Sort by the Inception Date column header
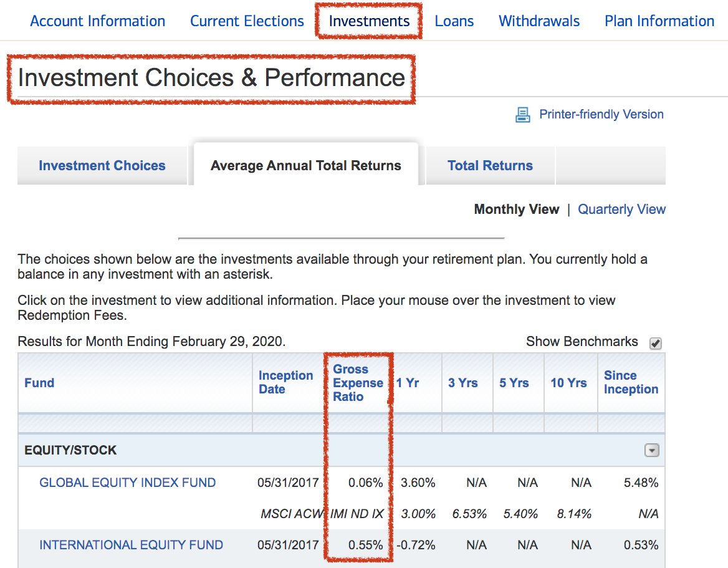 coord(285,382)
